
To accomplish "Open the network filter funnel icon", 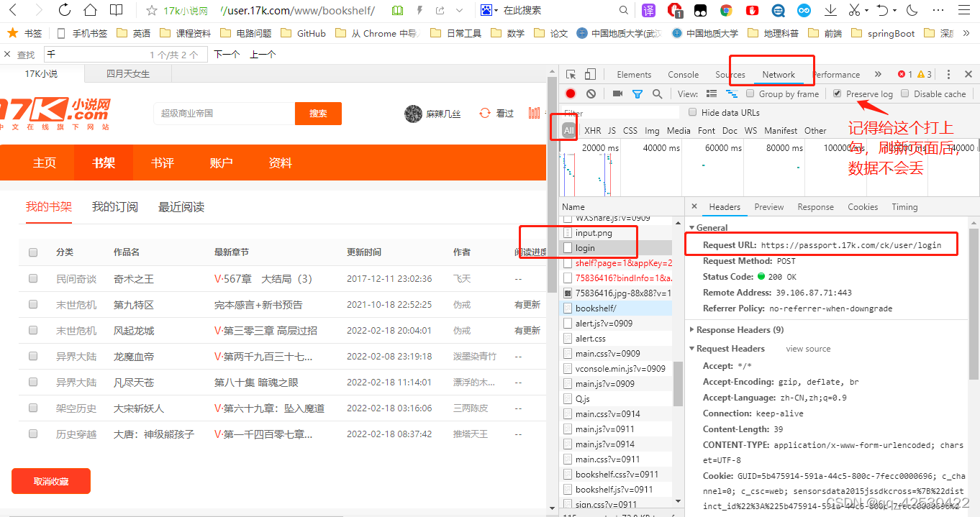I will (638, 94).
